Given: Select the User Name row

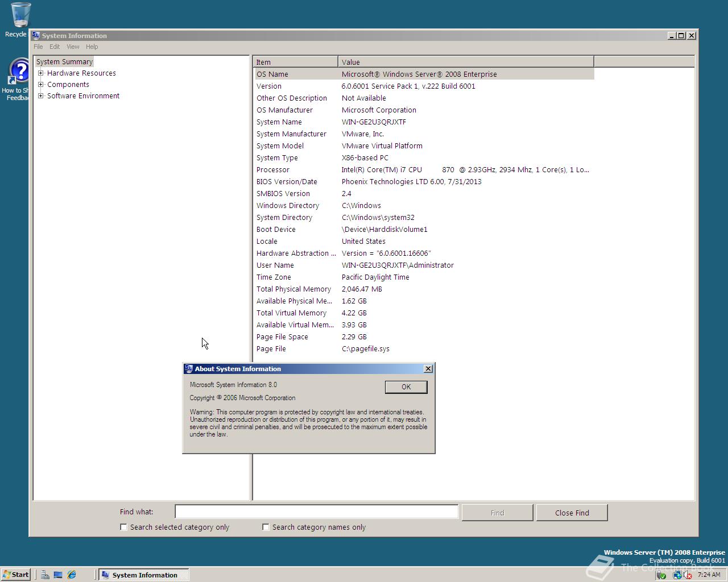Looking at the screenshot, I should coord(424,265).
